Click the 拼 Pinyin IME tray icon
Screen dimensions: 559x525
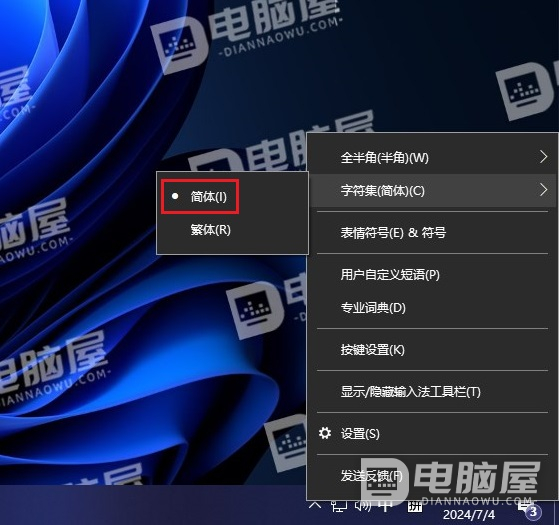coord(414,506)
